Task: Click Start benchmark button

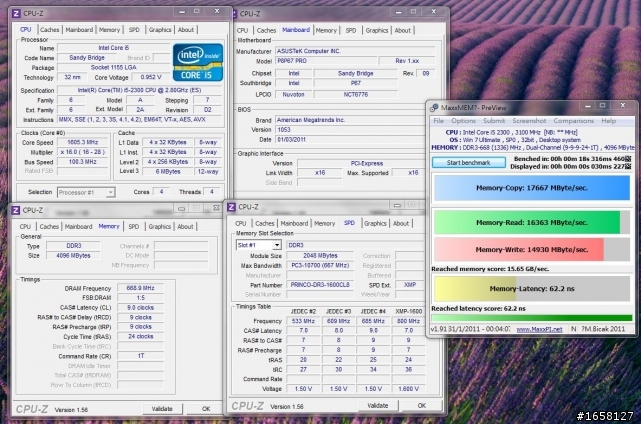Action: 468,163
